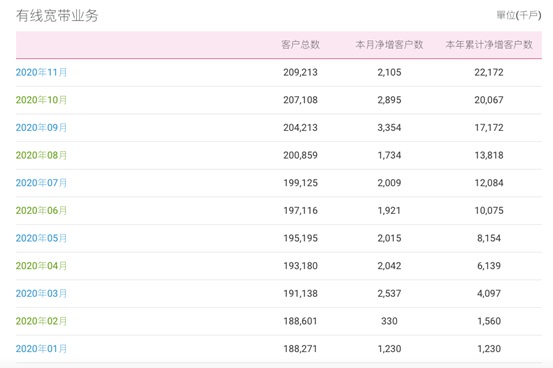Open the 2020年04月 link
The height and width of the screenshot is (368, 553).
[41, 266]
